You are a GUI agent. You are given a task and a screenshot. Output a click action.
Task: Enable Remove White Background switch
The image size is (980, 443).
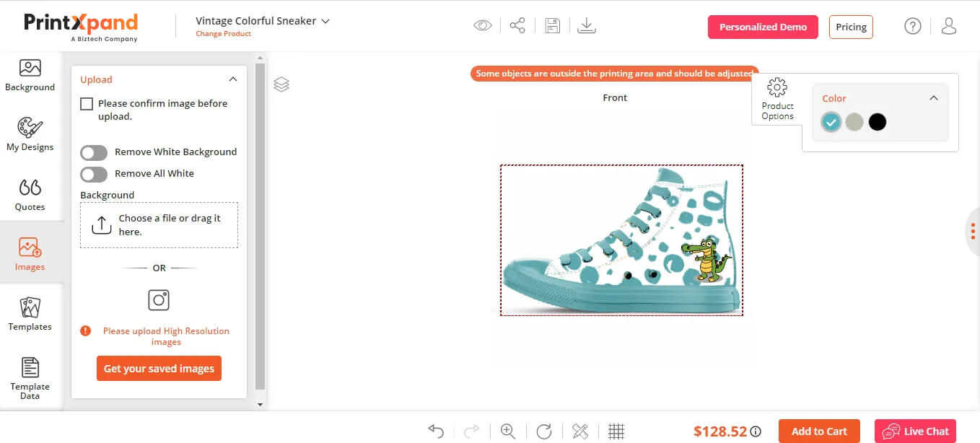click(x=94, y=152)
